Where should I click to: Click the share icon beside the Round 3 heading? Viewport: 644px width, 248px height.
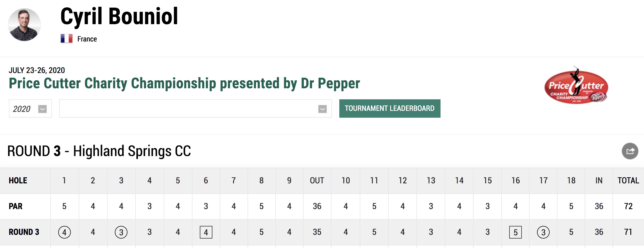click(630, 151)
